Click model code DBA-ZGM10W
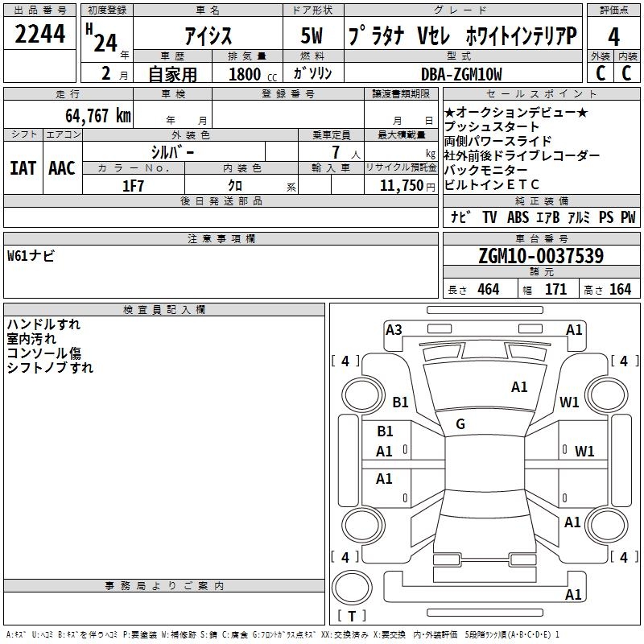 [461, 74]
